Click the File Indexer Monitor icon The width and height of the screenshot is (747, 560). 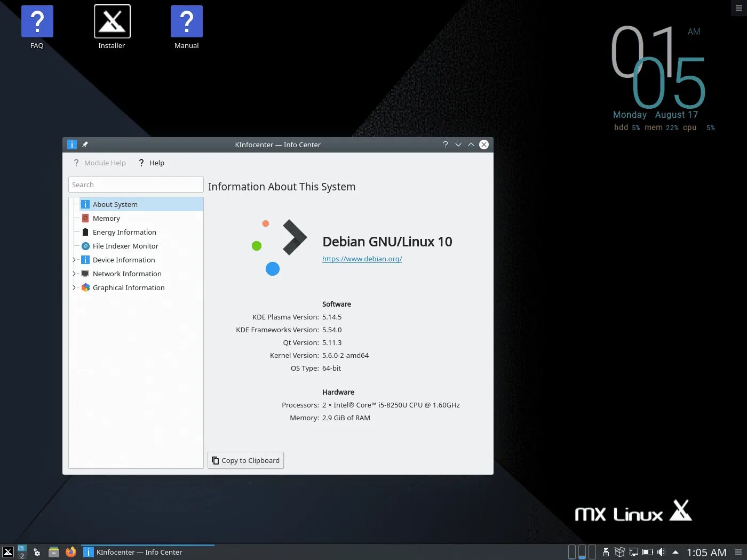pos(85,246)
